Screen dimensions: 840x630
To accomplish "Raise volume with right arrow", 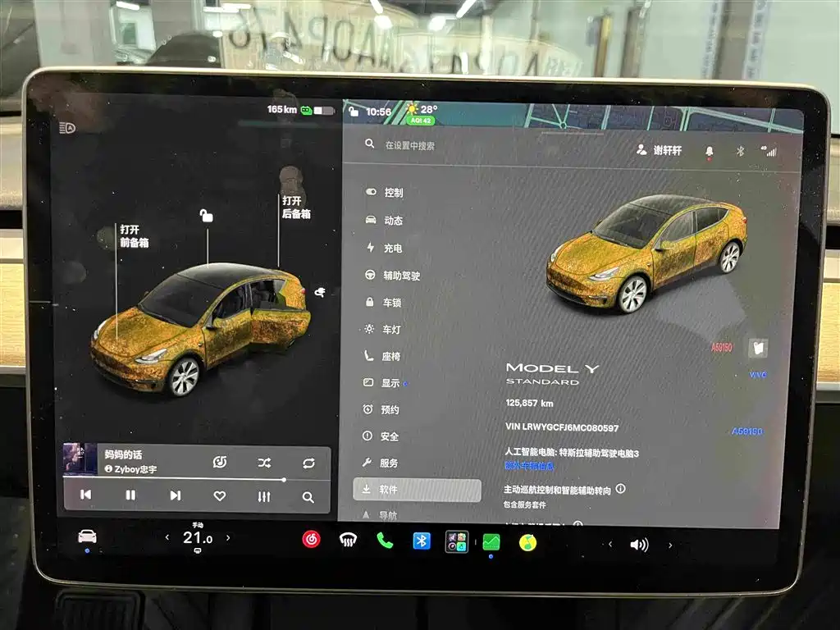I will tap(670, 546).
